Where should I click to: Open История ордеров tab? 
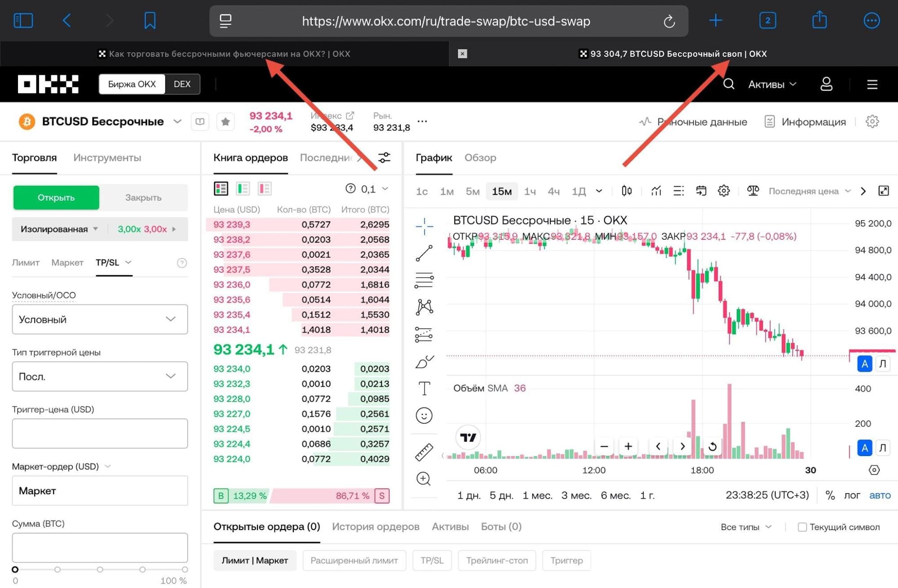point(376,527)
